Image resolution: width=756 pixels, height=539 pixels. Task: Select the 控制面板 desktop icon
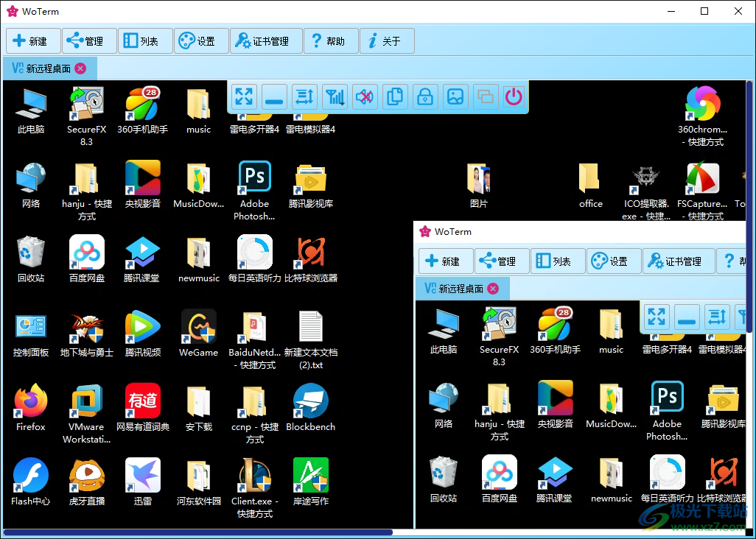point(31,335)
